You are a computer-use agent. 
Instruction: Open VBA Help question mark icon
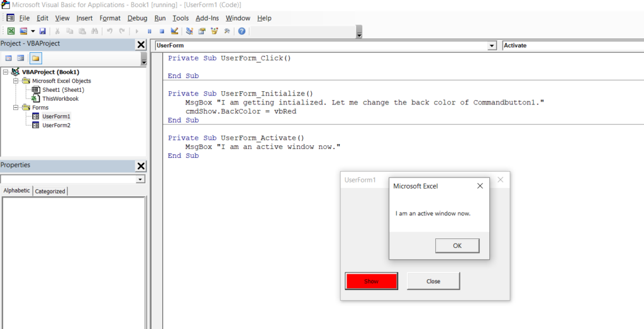(x=241, y=31)
